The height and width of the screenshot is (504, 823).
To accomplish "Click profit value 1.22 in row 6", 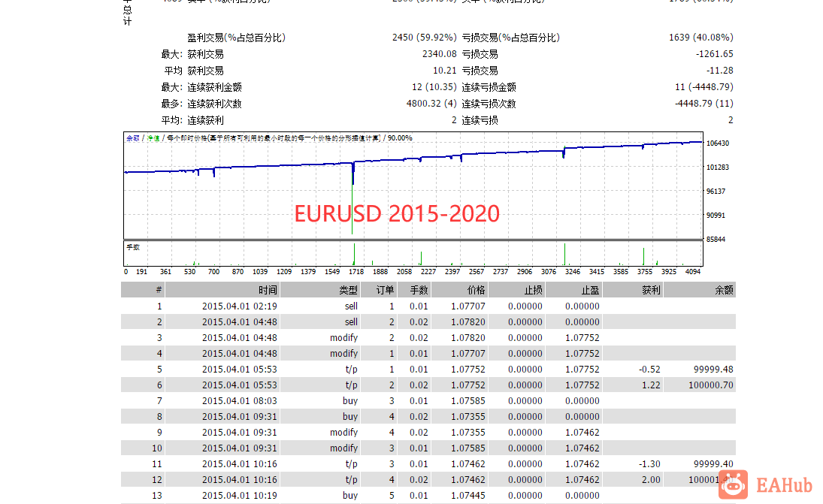I will click(x=651, y=385).
